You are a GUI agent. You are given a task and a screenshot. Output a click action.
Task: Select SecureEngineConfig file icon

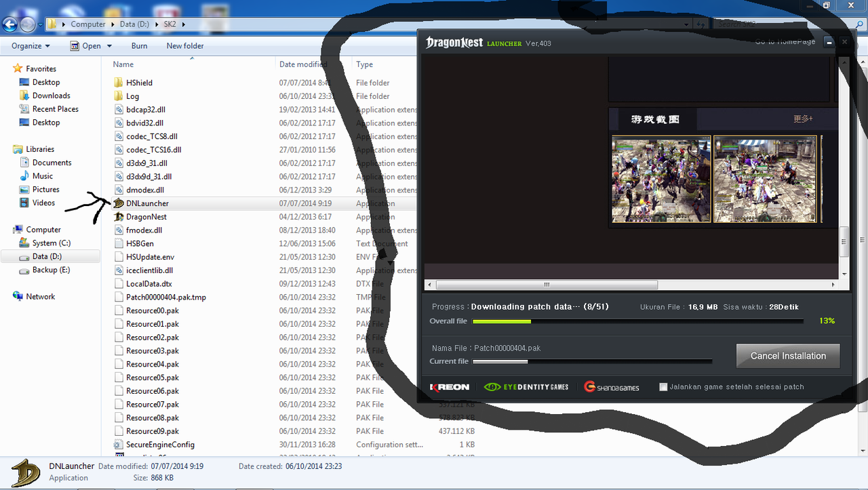pos(119,445)
